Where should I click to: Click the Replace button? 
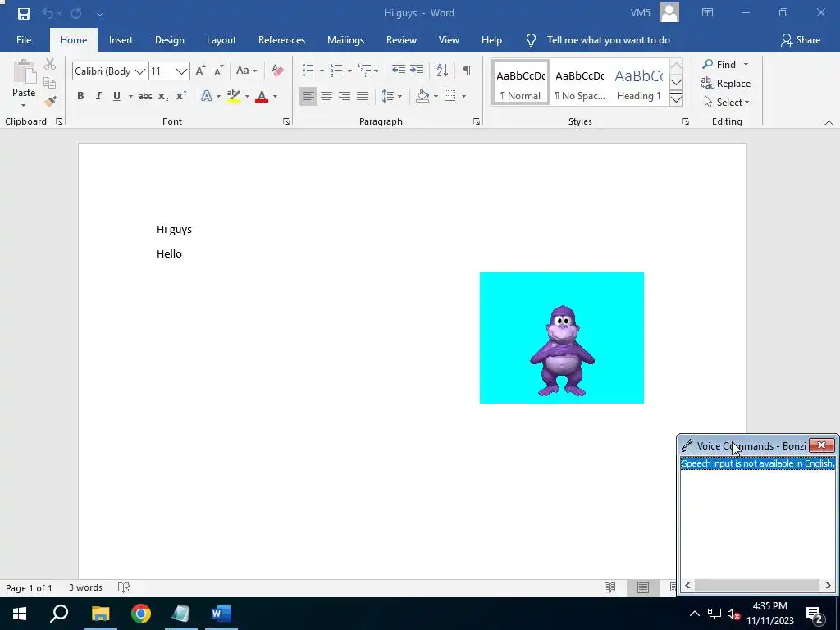pos(726,84)
